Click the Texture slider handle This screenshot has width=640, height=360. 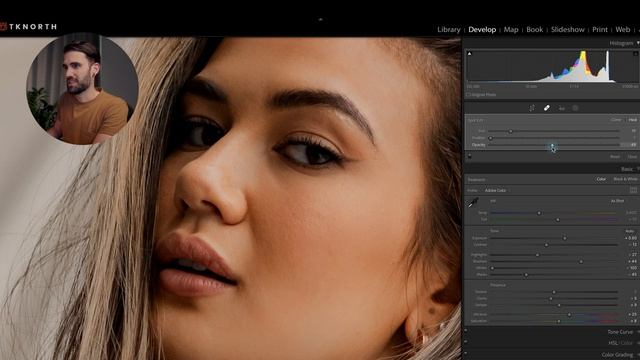coord(554,292)
